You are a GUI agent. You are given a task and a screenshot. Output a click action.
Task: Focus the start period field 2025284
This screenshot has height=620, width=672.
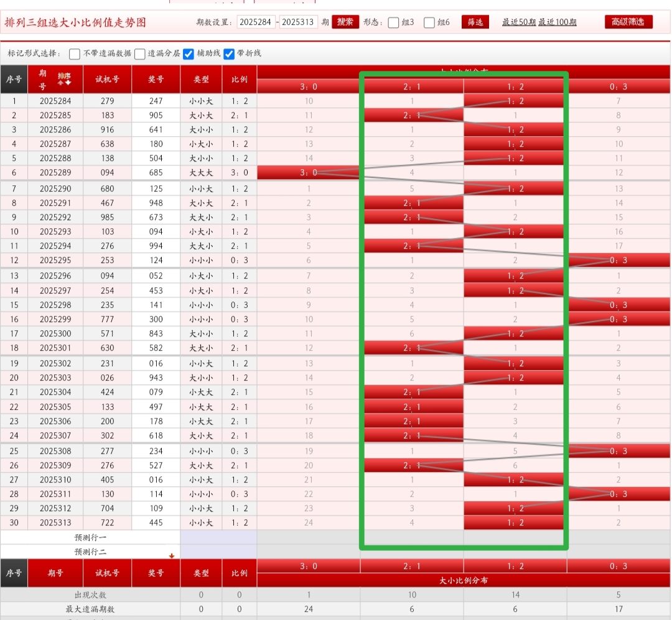(x=256, y=22)
